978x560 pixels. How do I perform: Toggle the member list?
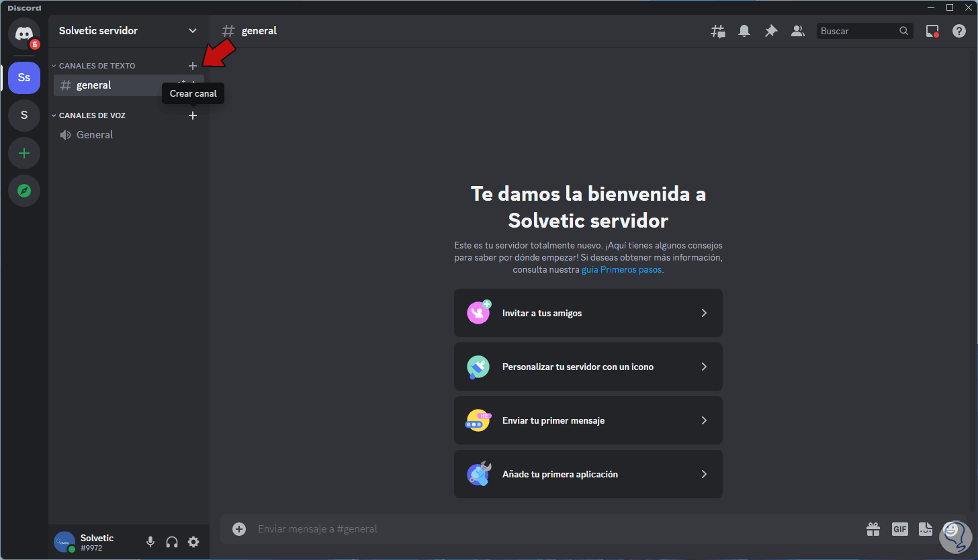click(797, 31)
